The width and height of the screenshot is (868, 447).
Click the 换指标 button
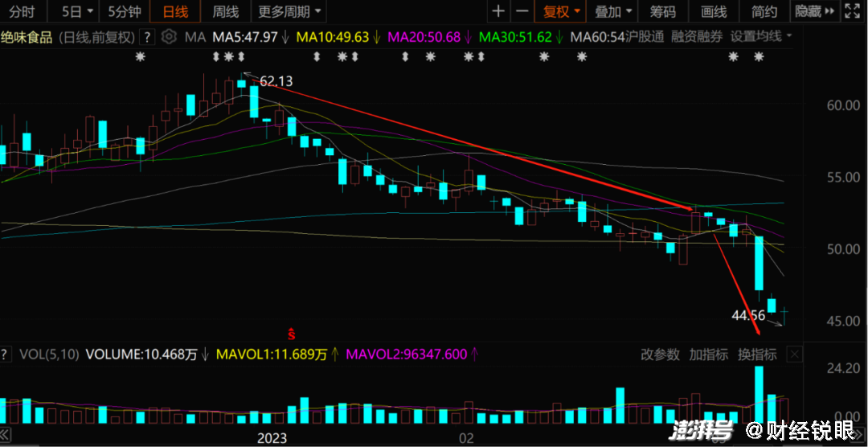point(757,354)
